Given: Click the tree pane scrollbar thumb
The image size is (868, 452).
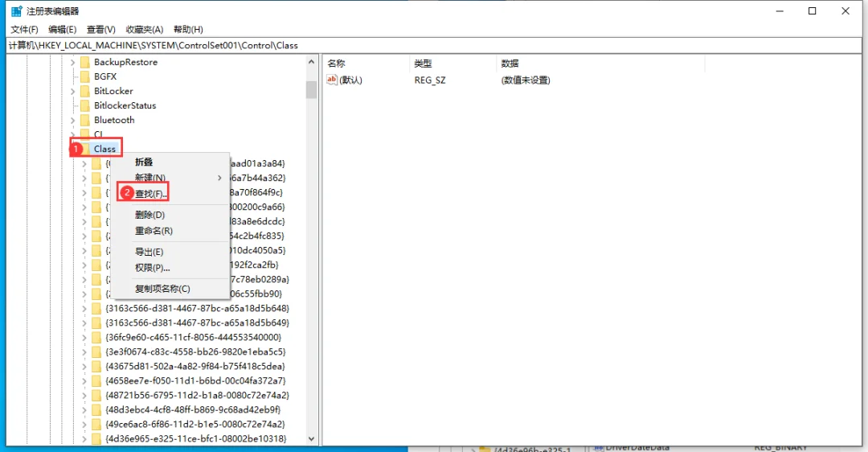Looking at the screenshot, I should (x=311, y=89).
